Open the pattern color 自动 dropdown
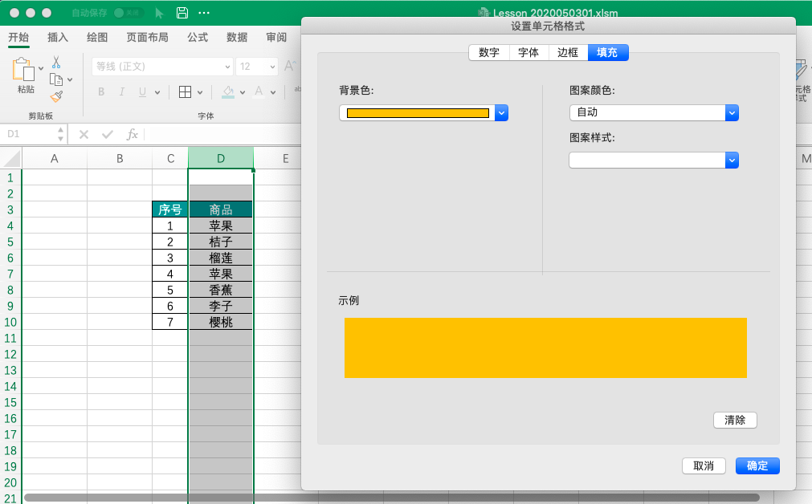812x504 pixels. (x=731, y=113)
